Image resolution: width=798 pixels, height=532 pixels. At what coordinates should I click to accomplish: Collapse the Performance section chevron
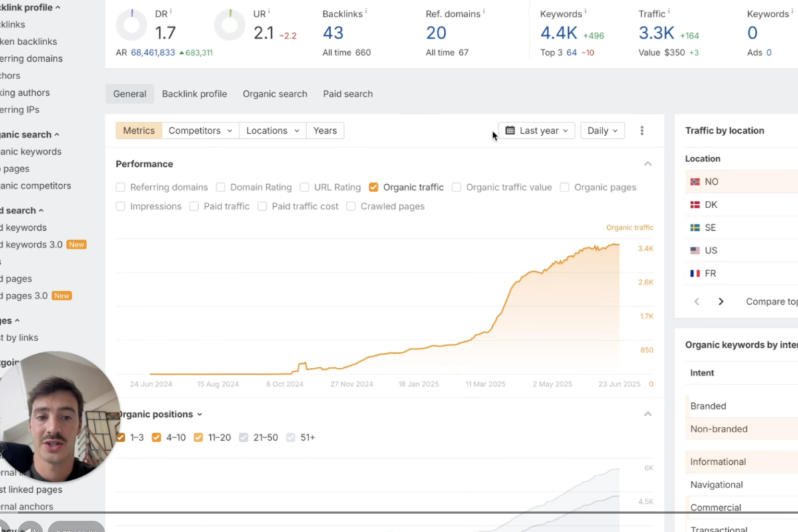[x=648, y=164]
